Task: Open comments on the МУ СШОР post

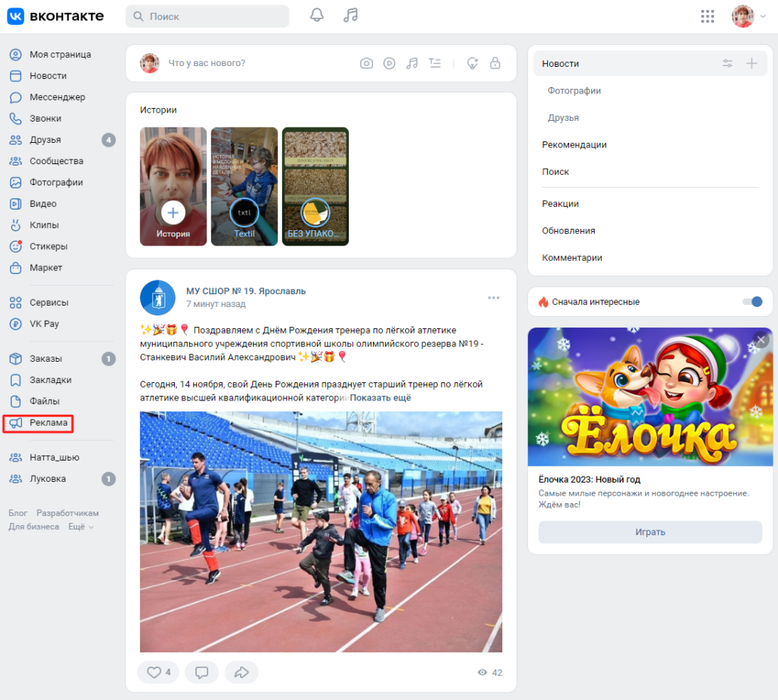Action: 201,673
